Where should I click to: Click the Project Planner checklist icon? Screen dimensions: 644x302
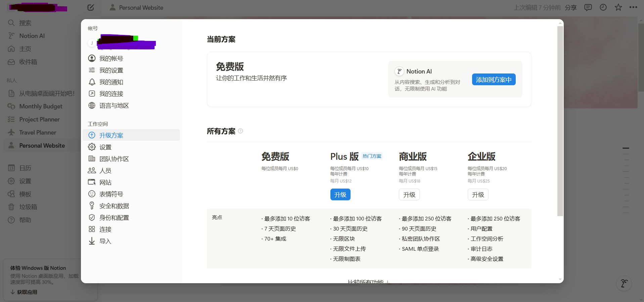(x=11, y=119)
